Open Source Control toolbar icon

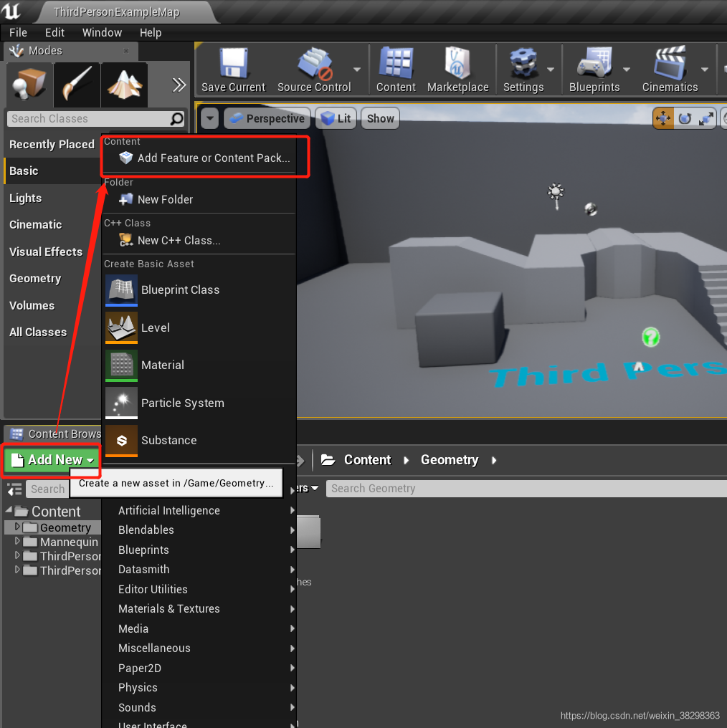click(315, 63)
